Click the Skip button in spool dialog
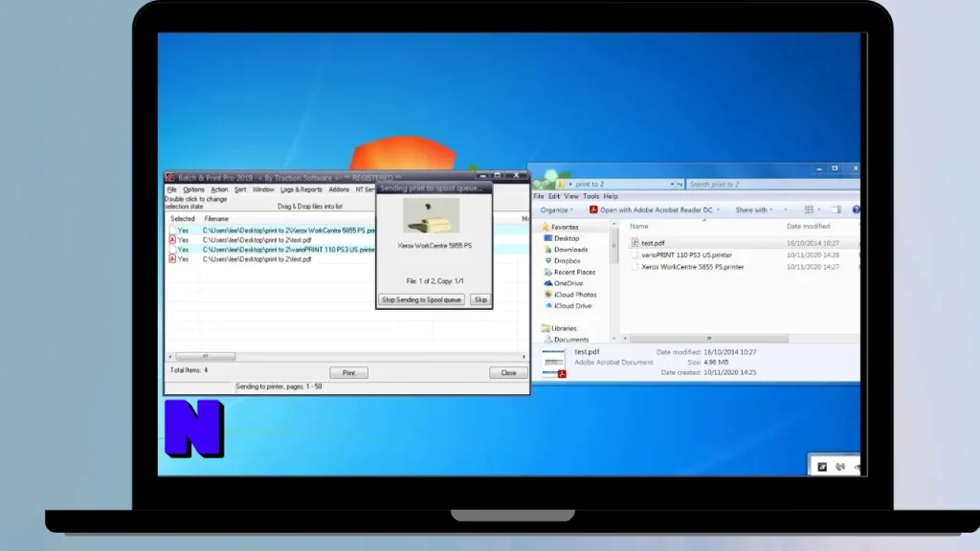980x551 pixels. (x=480, y=299)
